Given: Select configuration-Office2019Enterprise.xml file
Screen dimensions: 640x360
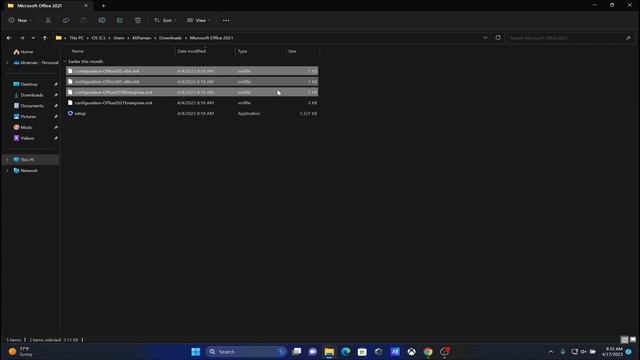Looking at the screenshot, I should click(x=192, y=92).
